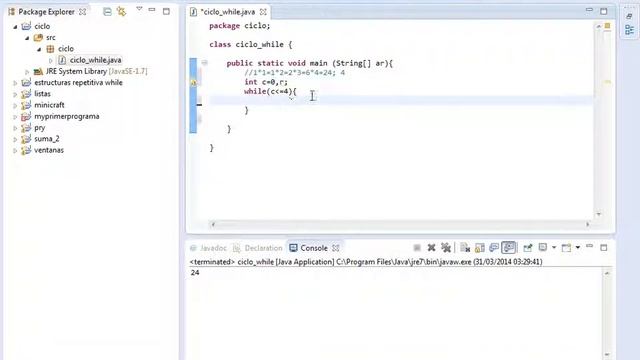Toggle Link with Editor in Package Explorer

click(122, 11)
